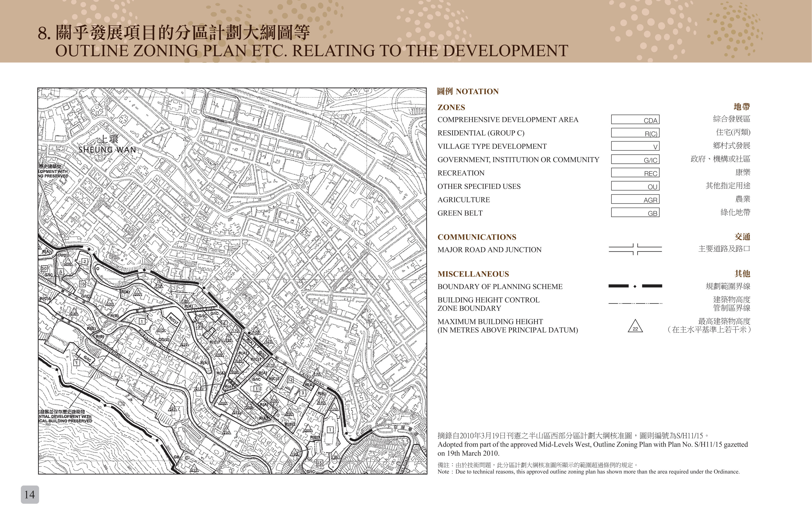Viewport: 812px width, 525px height.
Task: Click the planning scheme boundary line symbol
Action: coord(635,286)
